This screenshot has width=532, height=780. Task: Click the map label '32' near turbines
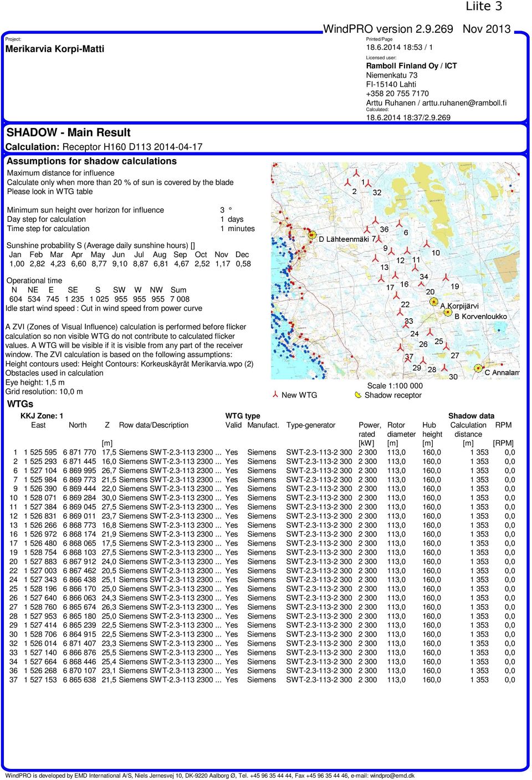click(377, 192)
